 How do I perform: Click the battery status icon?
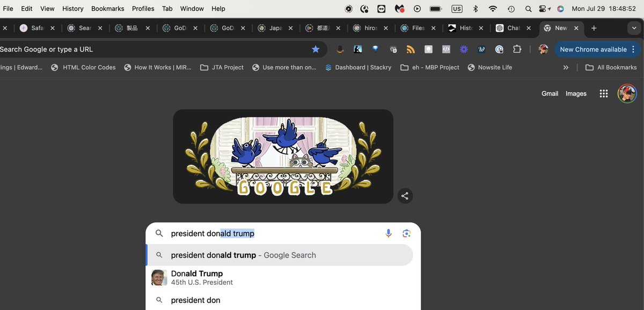click(x=436, y=9)
